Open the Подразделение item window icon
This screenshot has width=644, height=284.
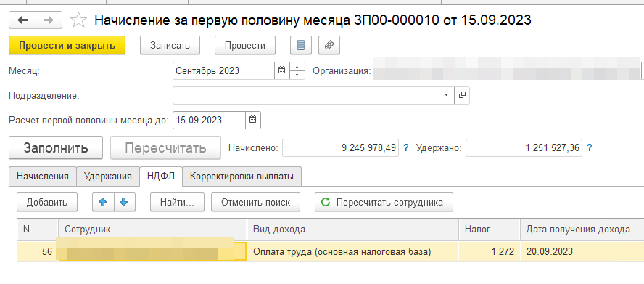pos(462,95)
